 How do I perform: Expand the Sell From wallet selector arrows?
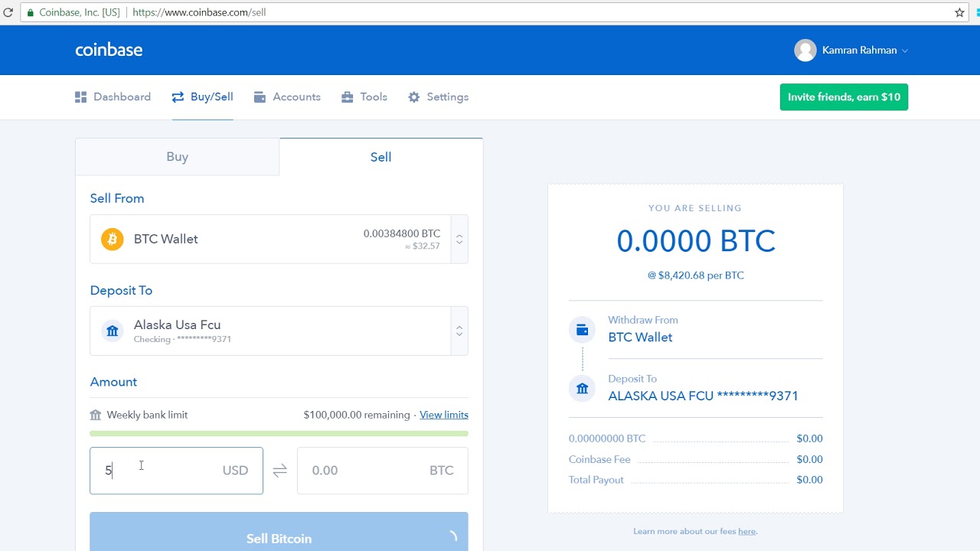tap(459, 239)
